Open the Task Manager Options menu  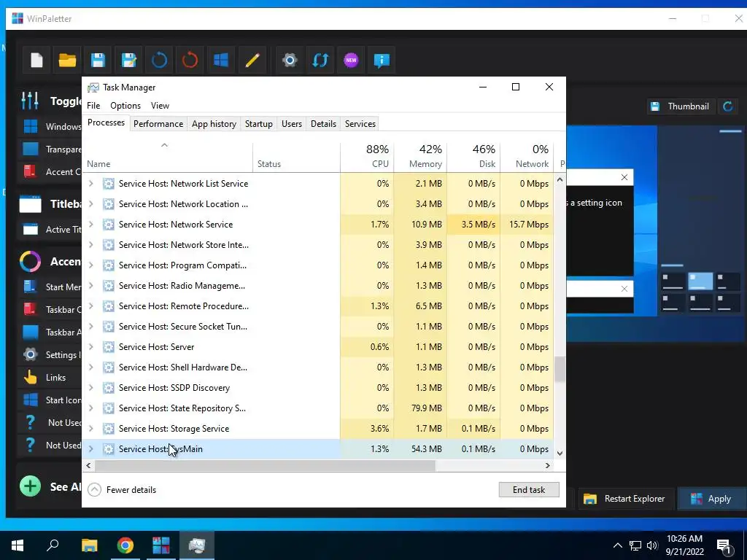point(125,106)
